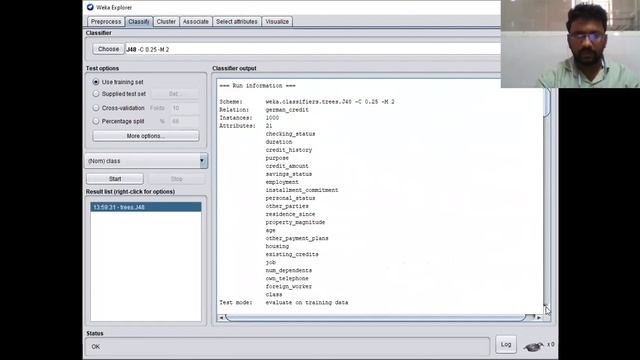Click the J48 classifier configuration field
This screenshot has height=360, width=640.
(313, 49)
